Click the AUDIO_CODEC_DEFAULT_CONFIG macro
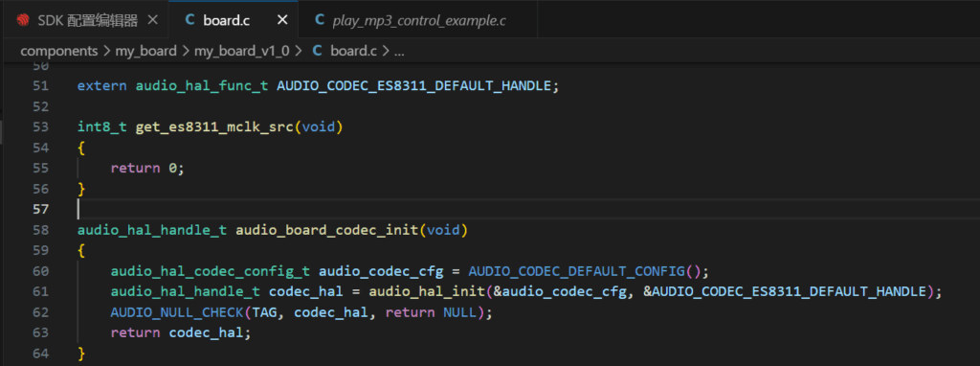Image resolution: width=980 pixels, height=366 pixels. point(576,271)
